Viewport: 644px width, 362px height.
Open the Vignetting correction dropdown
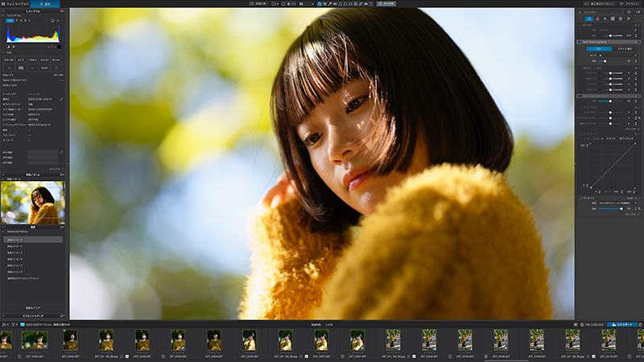(618, 204)
